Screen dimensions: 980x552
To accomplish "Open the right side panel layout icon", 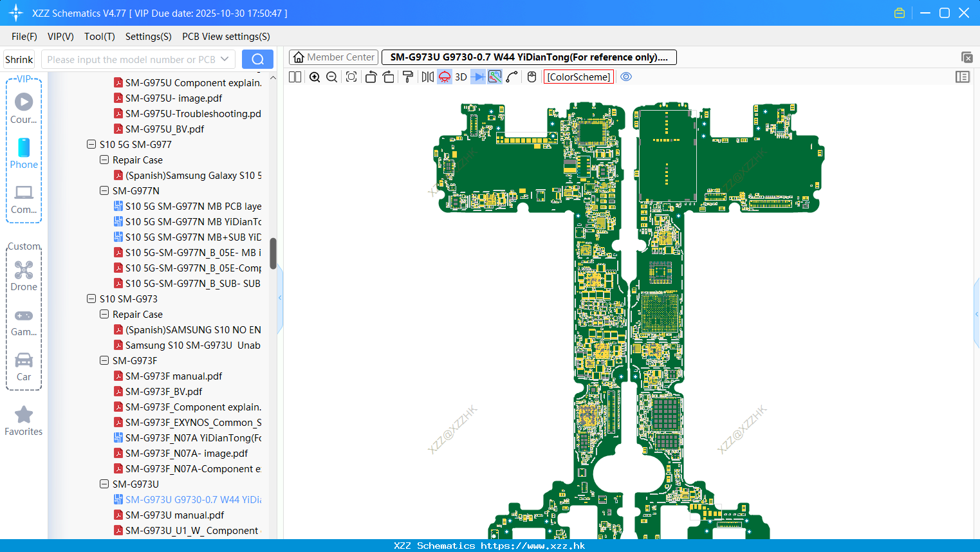I will point(963,77).
